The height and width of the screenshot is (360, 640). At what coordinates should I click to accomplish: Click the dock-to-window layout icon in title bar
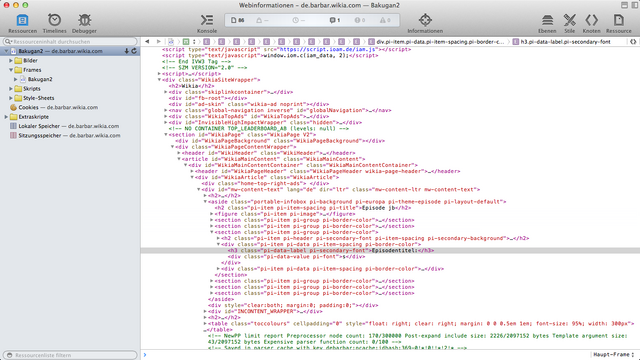[x=624, y=5]
